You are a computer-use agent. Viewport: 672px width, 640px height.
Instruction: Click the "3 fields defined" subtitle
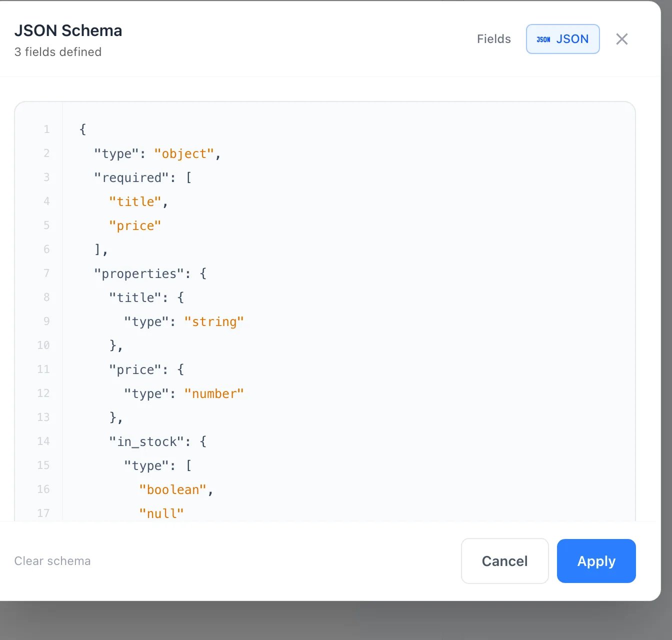pyautogui.click(x=58, y=52)
